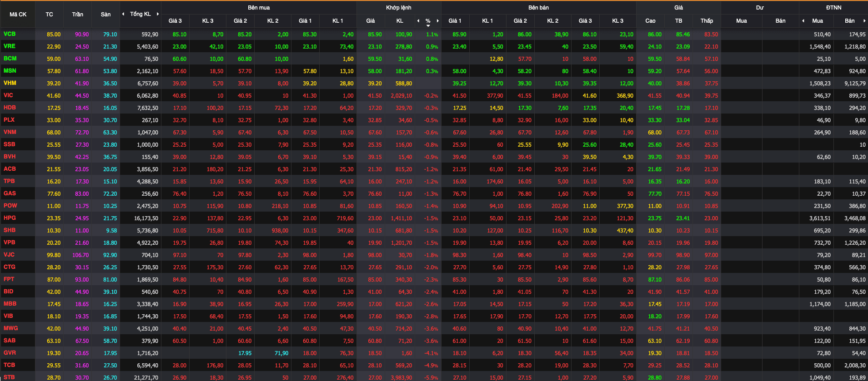Click the right arrow after ĐTNN Bán header
Screen dimensions: 868x381
tap(864, 21)
